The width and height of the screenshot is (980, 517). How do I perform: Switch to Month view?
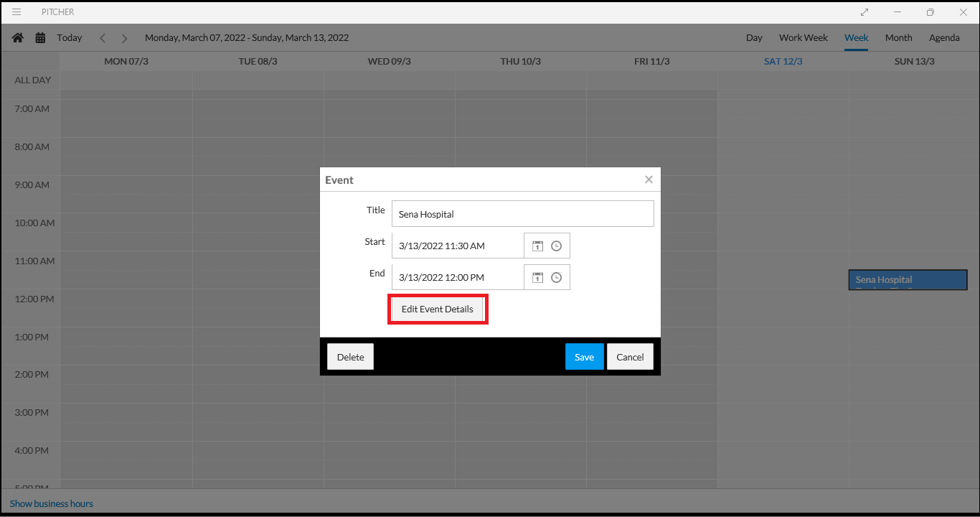pos(898,38)
